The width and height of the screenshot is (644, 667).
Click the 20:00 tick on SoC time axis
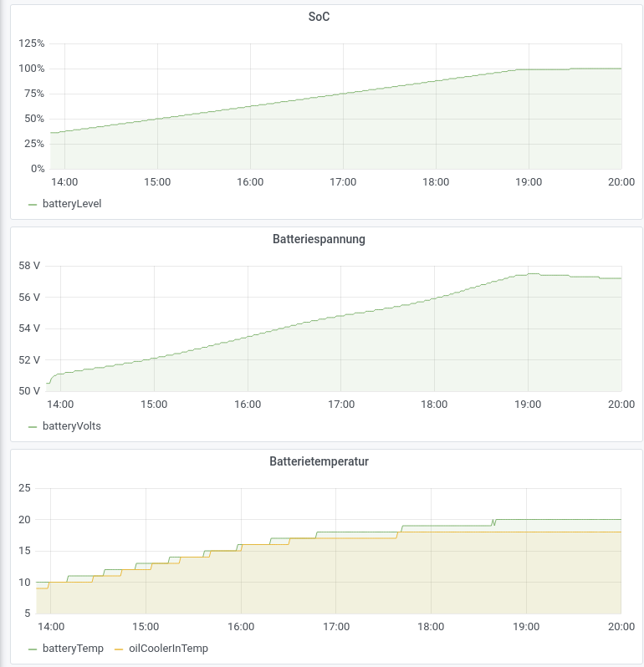coord(621,182)
